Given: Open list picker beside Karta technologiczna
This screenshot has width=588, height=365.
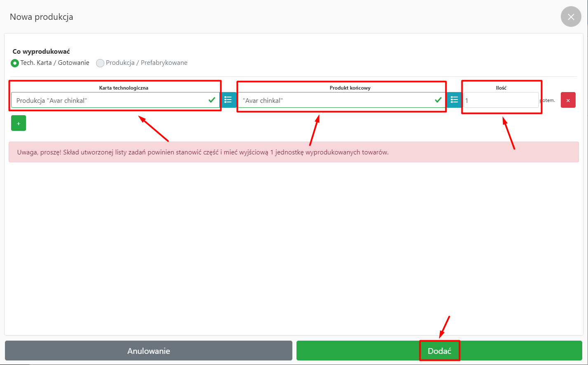Looking at the screenshot, I should point(228,100).
